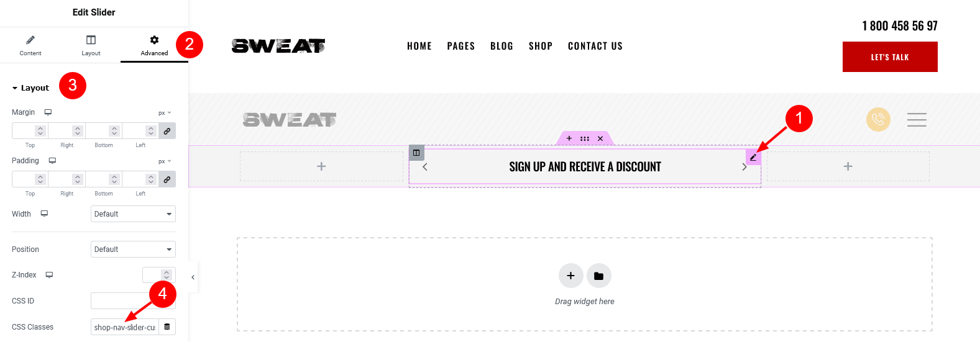The width and height of the screenshot is (980, 342).
Task: Toggle linked margin values
Action: pos(167,131)
